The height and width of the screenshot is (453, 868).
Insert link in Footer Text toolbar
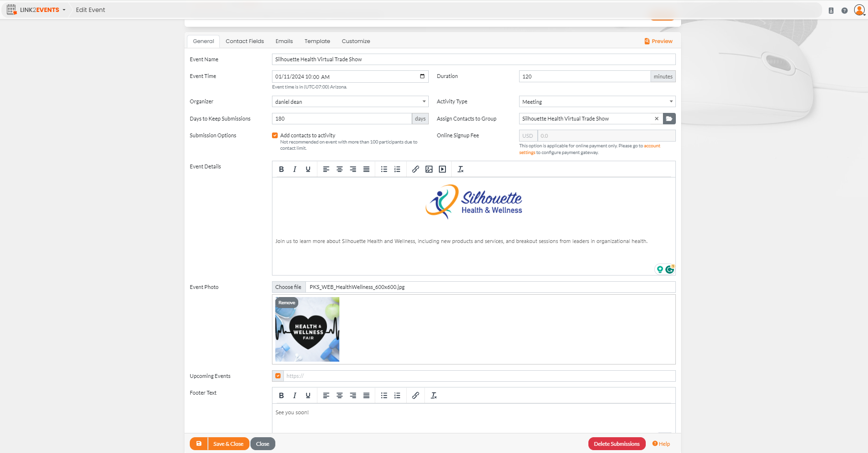(x=416, y=396)
